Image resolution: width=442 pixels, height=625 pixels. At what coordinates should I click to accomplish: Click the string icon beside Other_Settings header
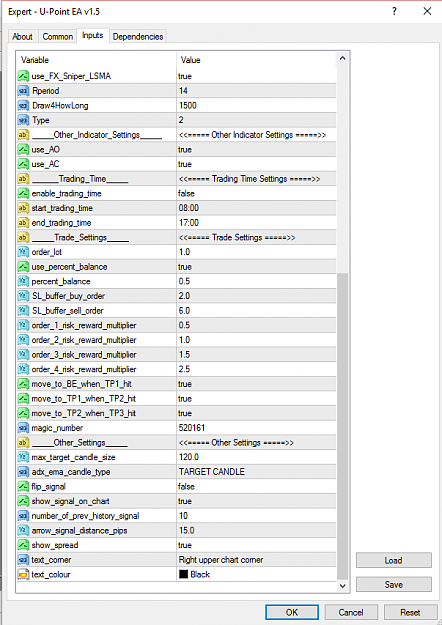pyautogui.click(x=24, y=442)
